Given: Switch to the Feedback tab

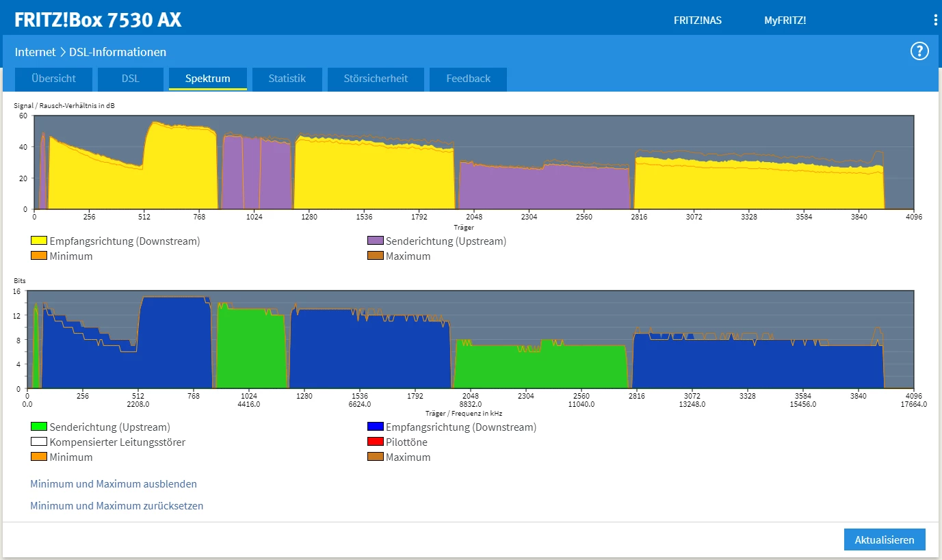Looking at the screenshot, I should (468, 79).
